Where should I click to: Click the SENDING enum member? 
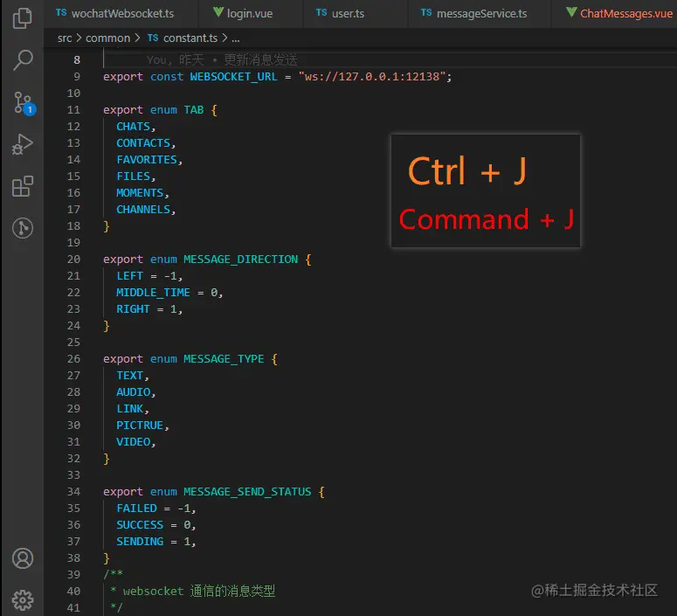tap(140, 542)
